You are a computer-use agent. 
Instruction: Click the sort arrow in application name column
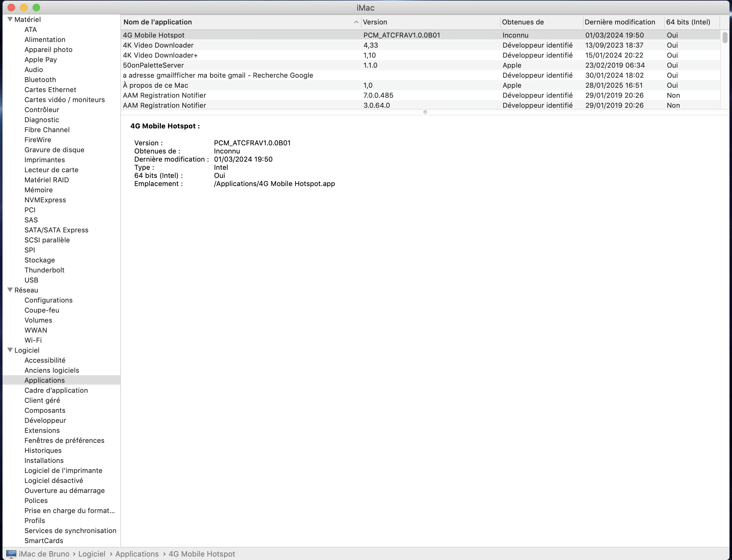356,22
